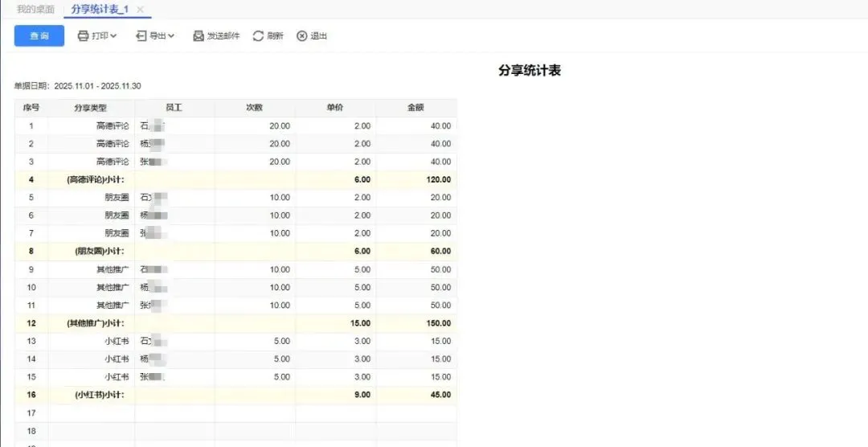Viewport: 868px width, 447px height.
Task: Select the 员工 column header
Action: [x=174, y=108]
